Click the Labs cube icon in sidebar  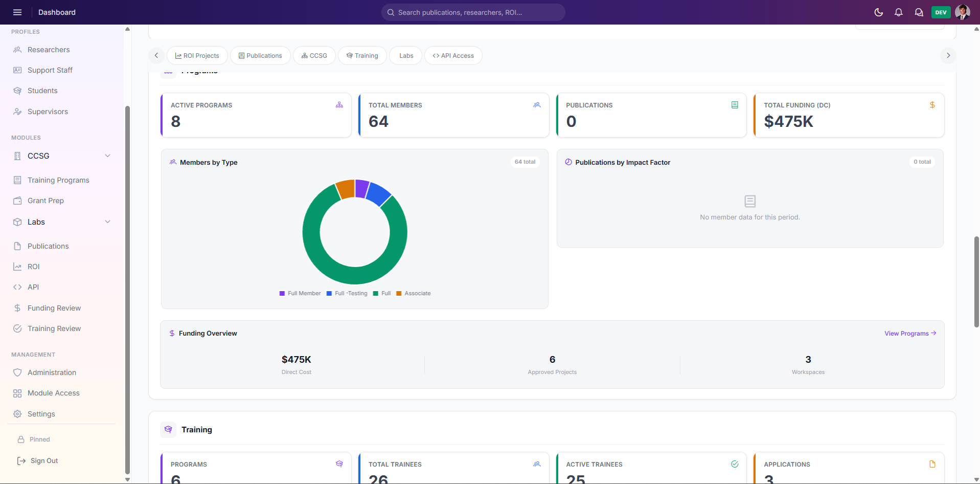coord(17,222)
